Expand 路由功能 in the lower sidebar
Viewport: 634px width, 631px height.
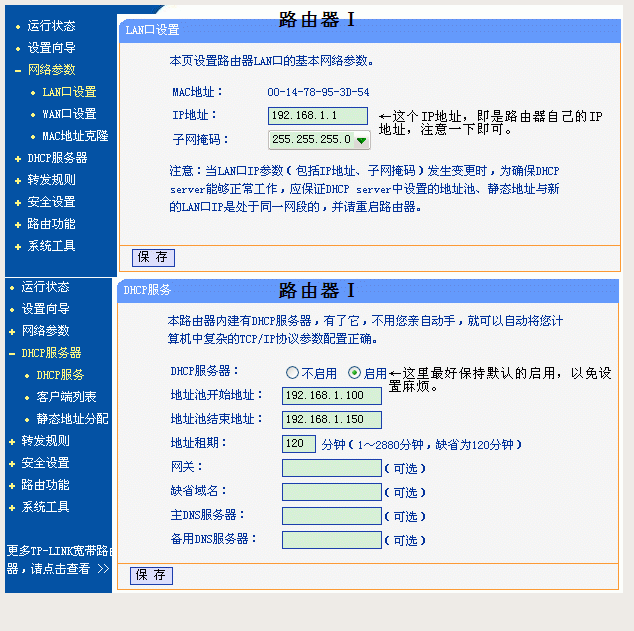coord(45,485)
